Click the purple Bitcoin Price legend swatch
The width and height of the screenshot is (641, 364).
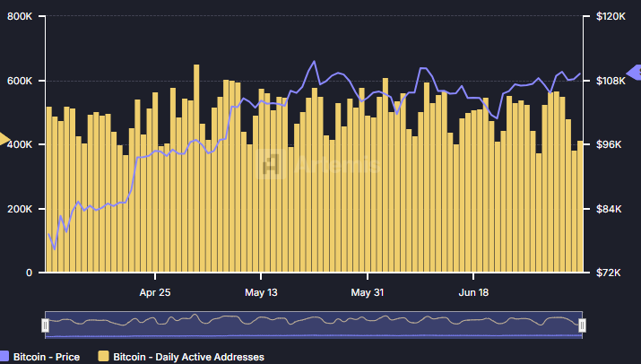coord(4,356)
